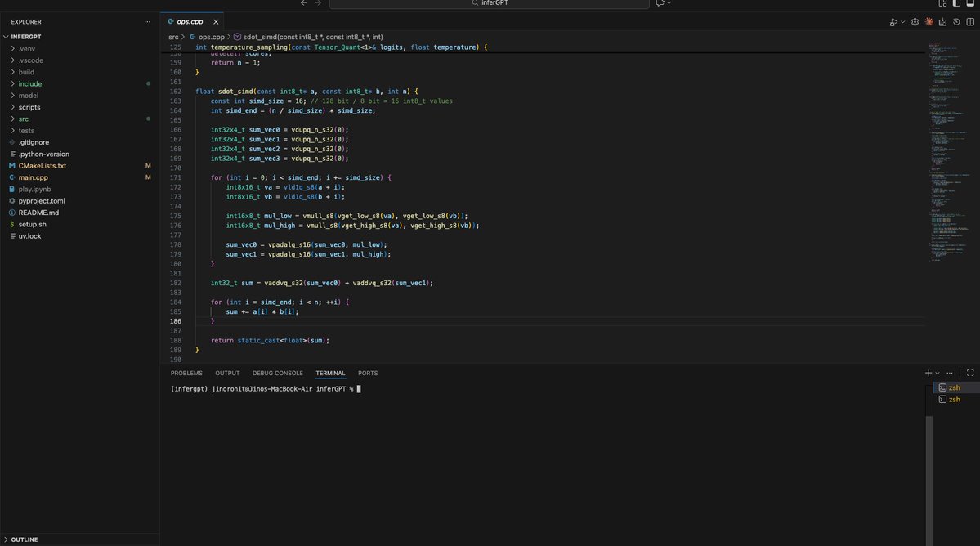This screenshot has height=546, width=980.
Task: Click the download-to-tray icon in editor toolbar
Action: click(942, 22)
